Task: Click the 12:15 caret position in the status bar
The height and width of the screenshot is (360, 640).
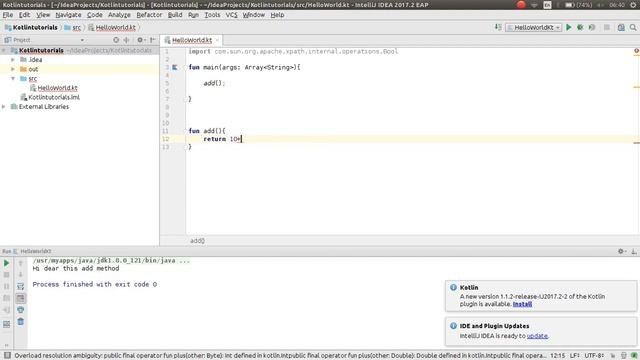Action: coord(558,356)
